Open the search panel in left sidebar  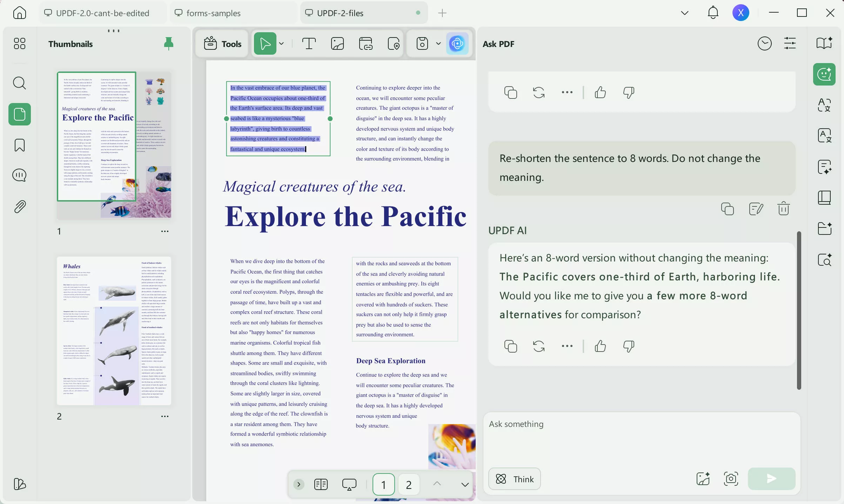[x=19, y=83]
